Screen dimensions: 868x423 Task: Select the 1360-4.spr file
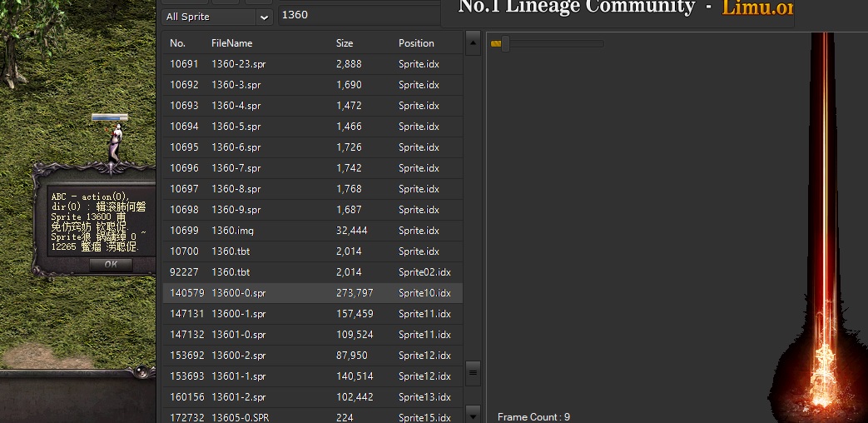(313, 106)
